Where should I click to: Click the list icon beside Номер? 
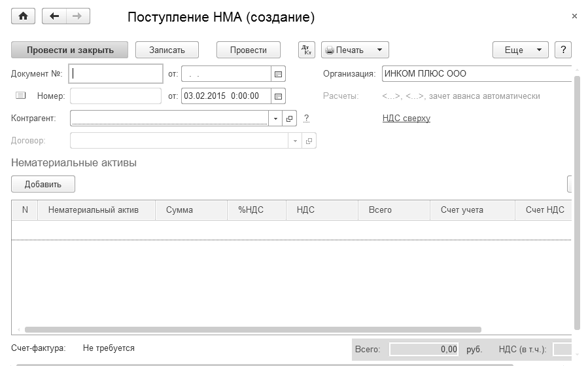pos(21,96)
